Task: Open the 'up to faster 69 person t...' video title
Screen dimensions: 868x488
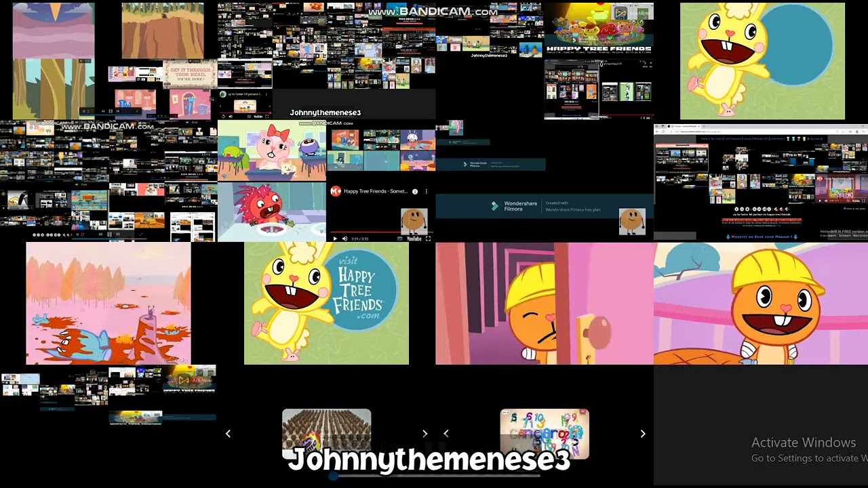Action: (x=245, y=94)
